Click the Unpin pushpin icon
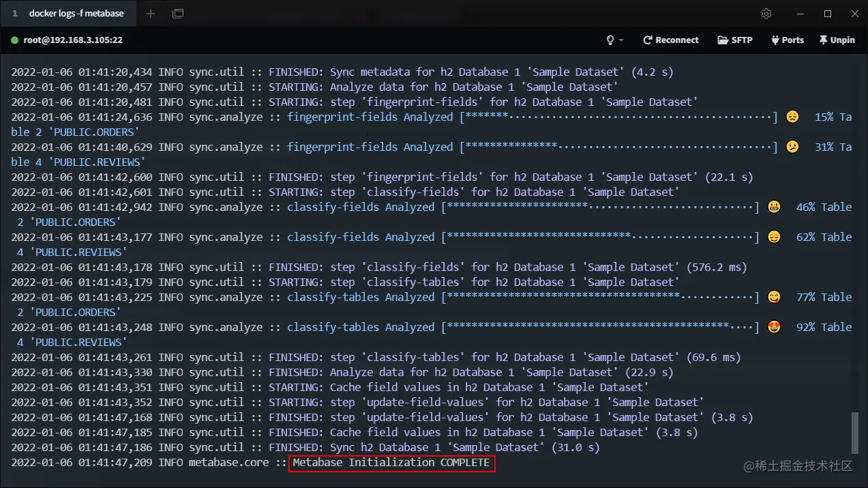The image size is (868, 488). (x=823, y=40)
